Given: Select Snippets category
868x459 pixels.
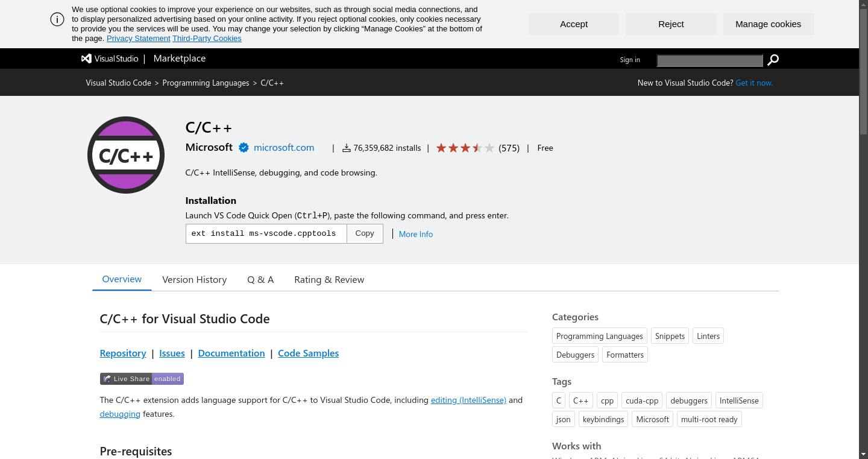Looking at the screenshot, I should click(x=670, y=336).
